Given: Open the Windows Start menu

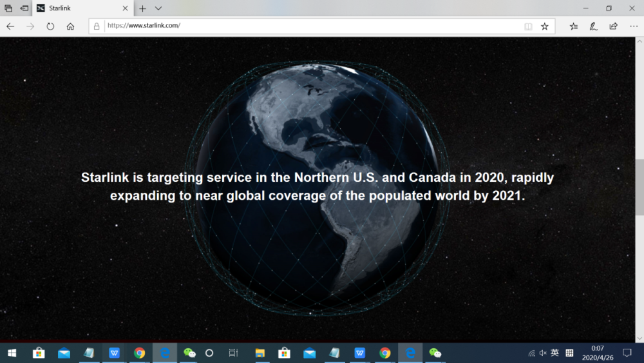Looking at the screenshot, I should 12,353.
